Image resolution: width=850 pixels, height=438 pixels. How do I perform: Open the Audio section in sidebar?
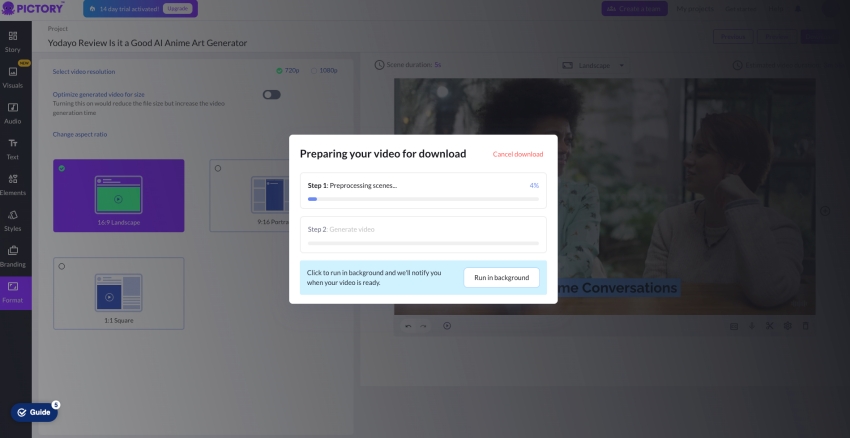(13, 113)
